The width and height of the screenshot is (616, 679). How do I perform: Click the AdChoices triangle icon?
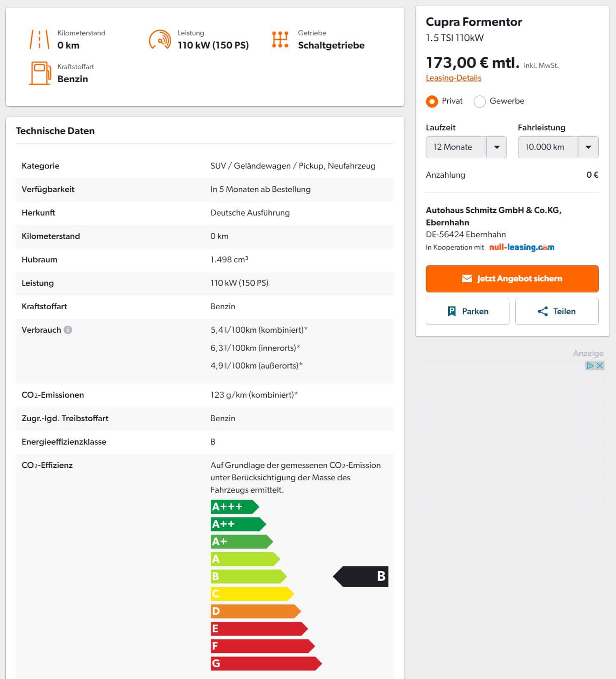[590, 366]
